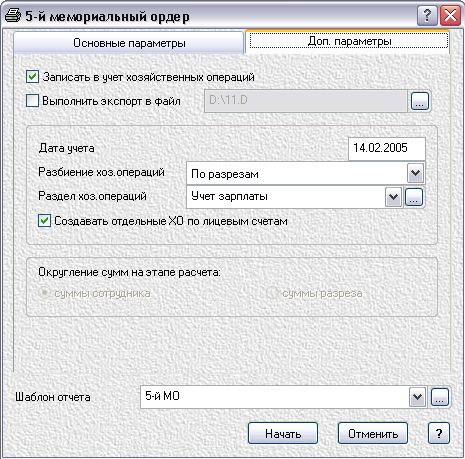
Task: Toggle Создавать отдельные ХО по лицевым счетам
Action: [x=44, y=221]
